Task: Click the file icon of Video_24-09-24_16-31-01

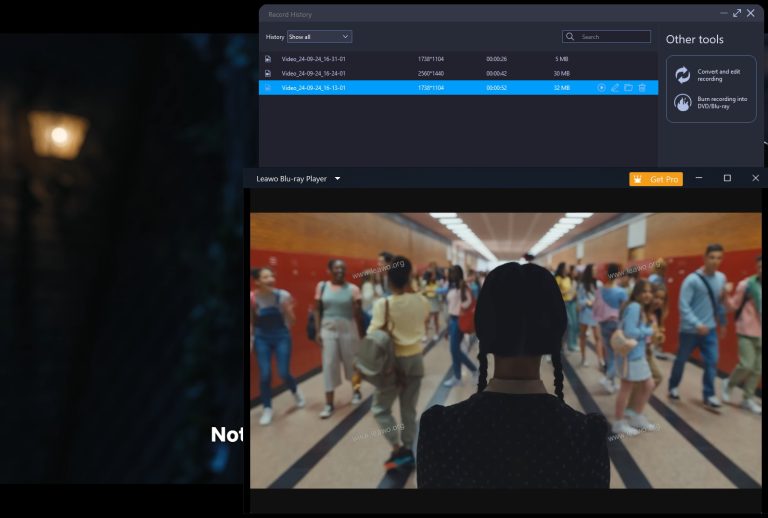Action: click(x=268, y=59)
